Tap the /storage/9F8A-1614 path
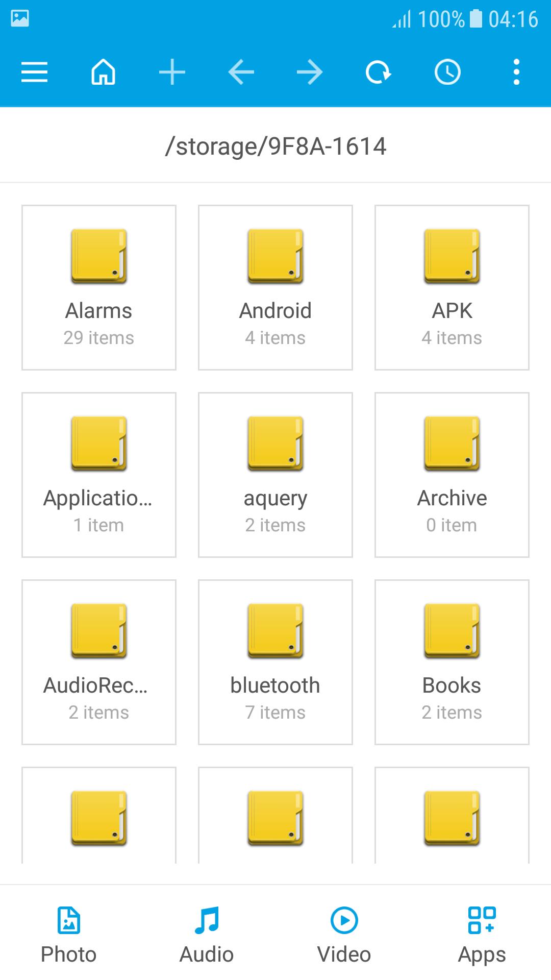 coord(275,146)
